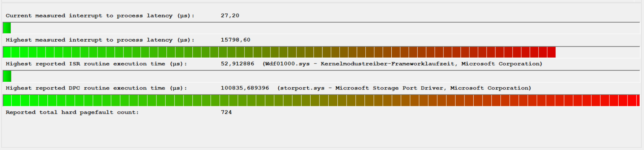Click the current latency value 27,20
Screen dimensions: 644x150
tap(230, 16)
